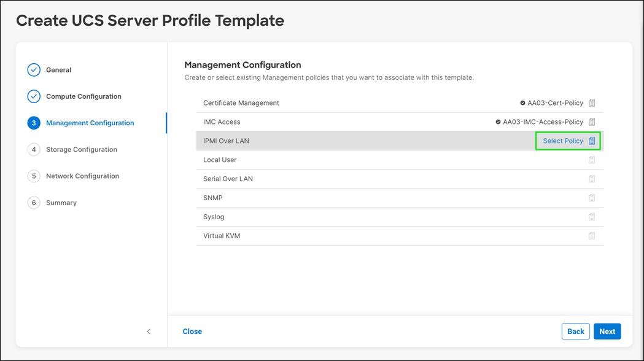The height and width of the screenshot is (361, 644).
Task: Click the highlighted attach icon for IPMI Over LAN
Action: click(x=591, y=141)
